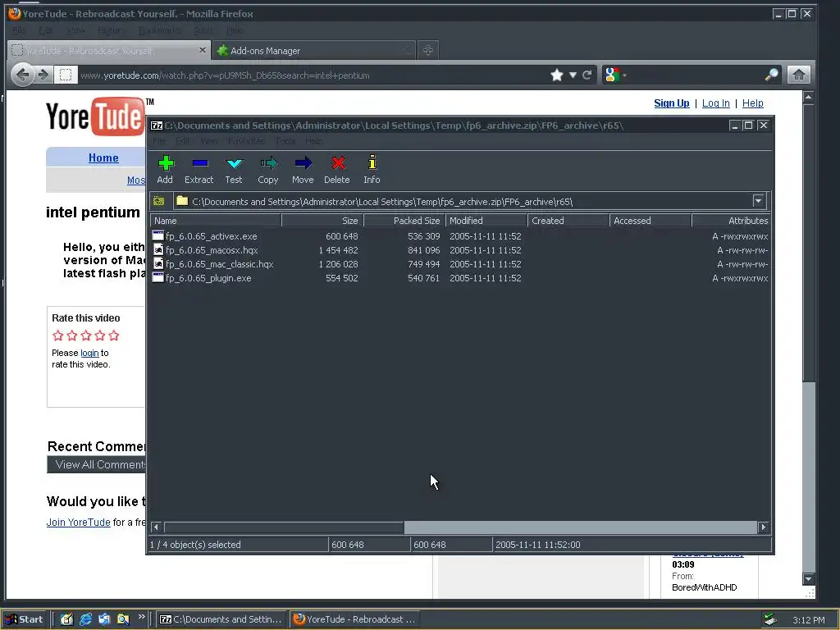Click the View All Comments button

click(x=97, y=464)
